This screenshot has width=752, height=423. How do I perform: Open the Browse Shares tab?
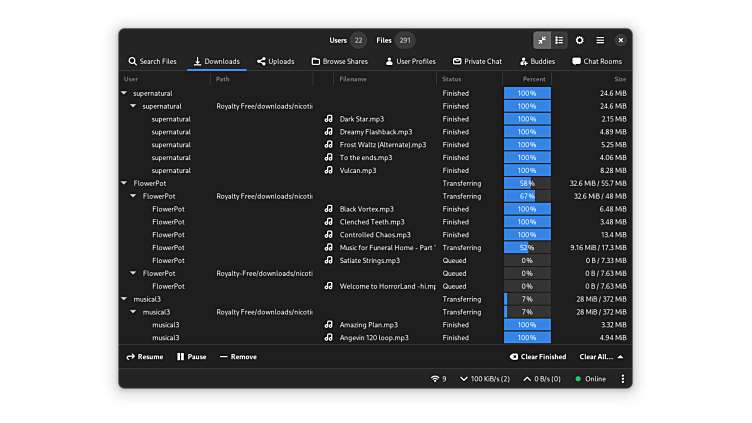(x=339, y=61)
